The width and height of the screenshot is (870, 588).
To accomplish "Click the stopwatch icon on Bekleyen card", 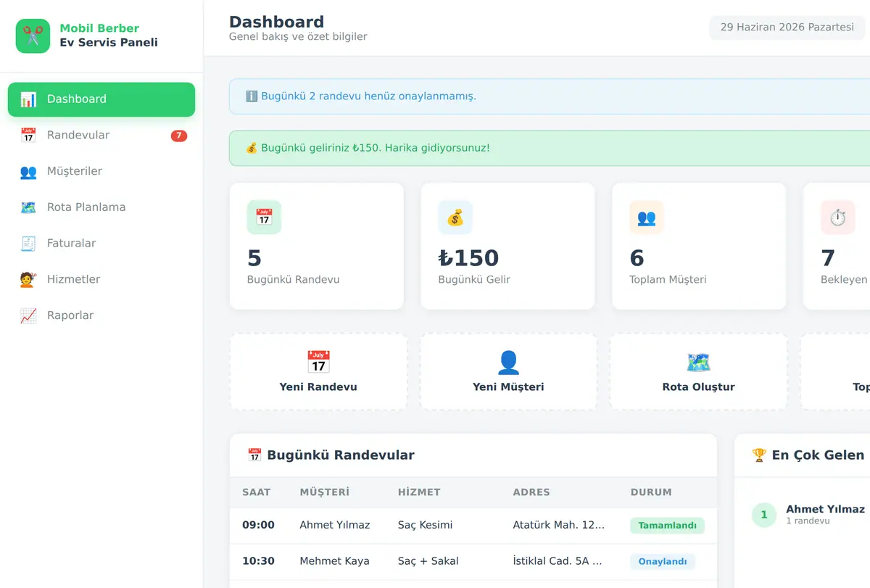I will point(838,218).
